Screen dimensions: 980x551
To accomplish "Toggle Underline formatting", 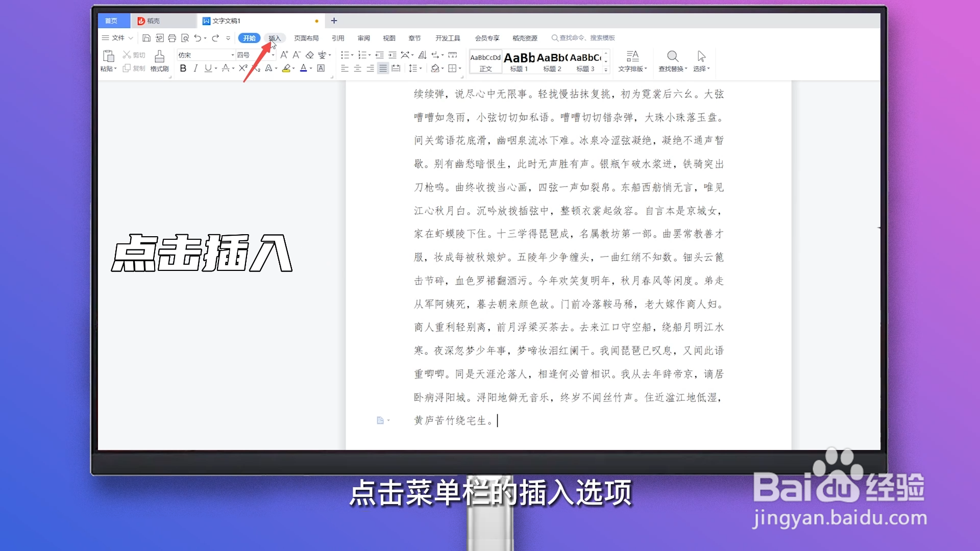I will 208,68.
